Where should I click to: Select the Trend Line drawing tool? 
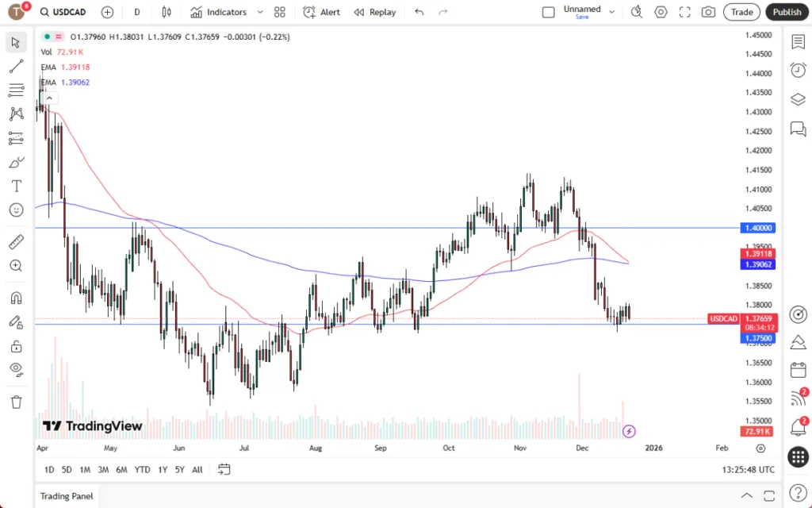pos(16,65)
